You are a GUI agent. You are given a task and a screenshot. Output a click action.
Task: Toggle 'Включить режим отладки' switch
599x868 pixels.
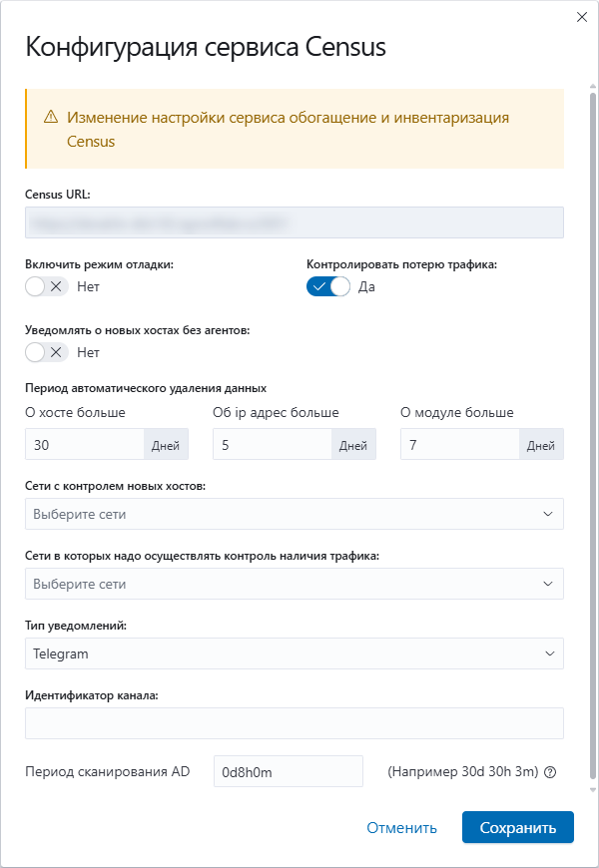pyautogui.click(x=47, y=286)
